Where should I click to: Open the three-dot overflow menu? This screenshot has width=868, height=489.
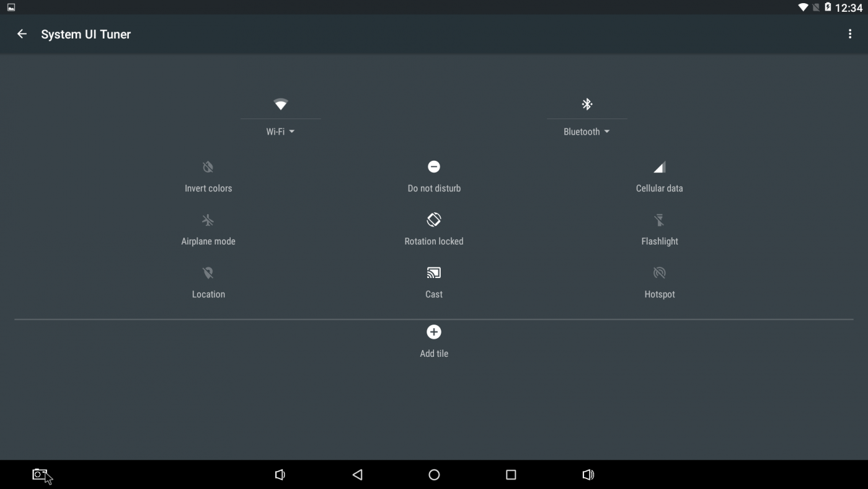tap(850, 34)
